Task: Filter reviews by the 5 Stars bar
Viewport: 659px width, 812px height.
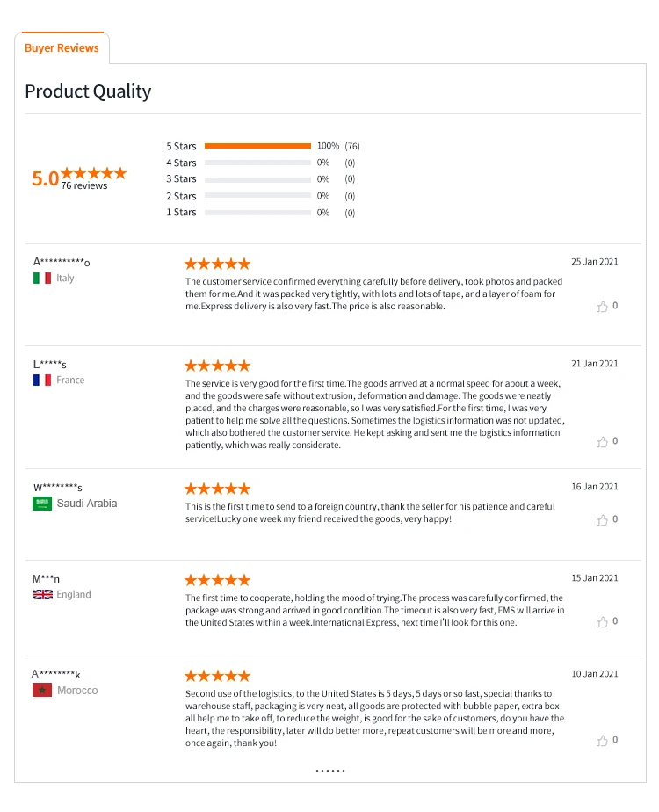Action: [x=257, y=146]
